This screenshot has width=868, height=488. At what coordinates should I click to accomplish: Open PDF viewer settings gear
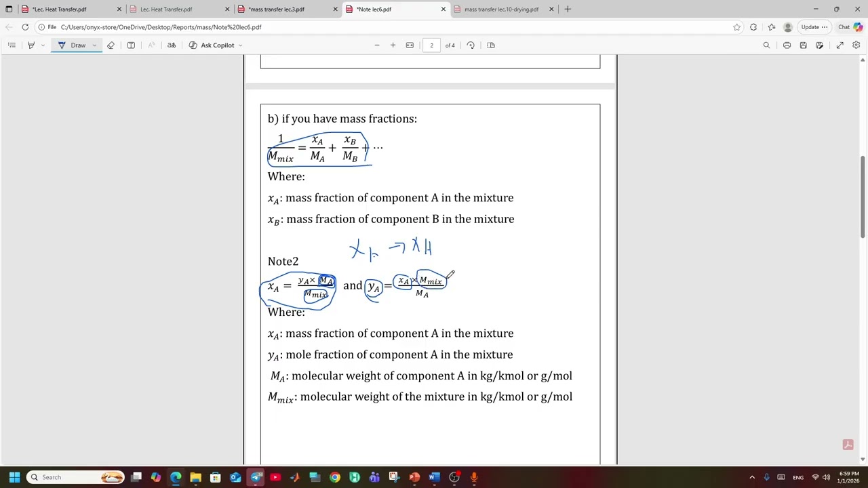point(856,45)
